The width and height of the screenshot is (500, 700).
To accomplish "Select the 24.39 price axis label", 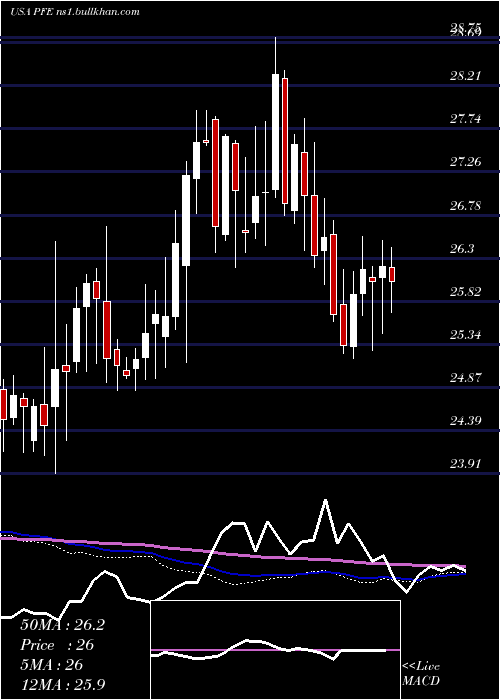I will (466, 421).
